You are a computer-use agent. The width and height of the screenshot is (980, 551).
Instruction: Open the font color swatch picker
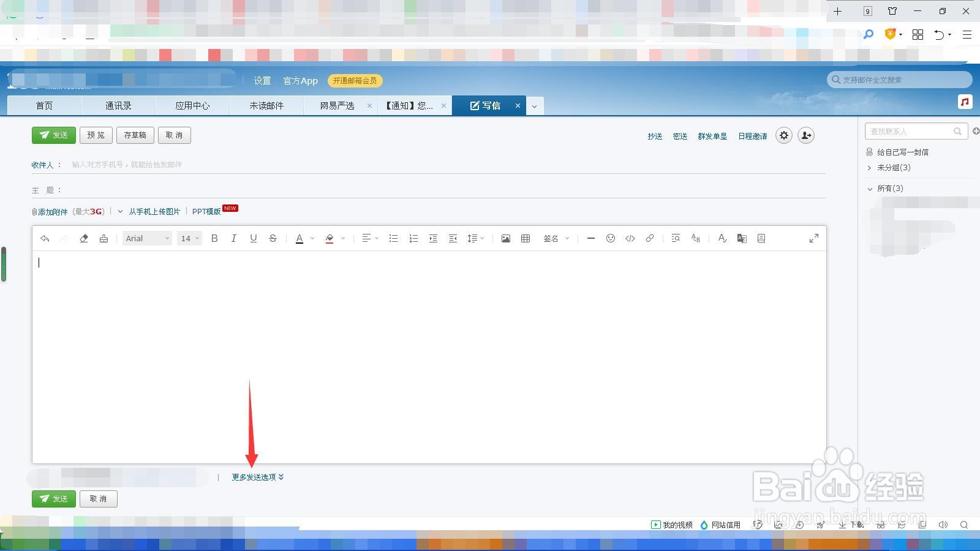[x=312, y=238]
